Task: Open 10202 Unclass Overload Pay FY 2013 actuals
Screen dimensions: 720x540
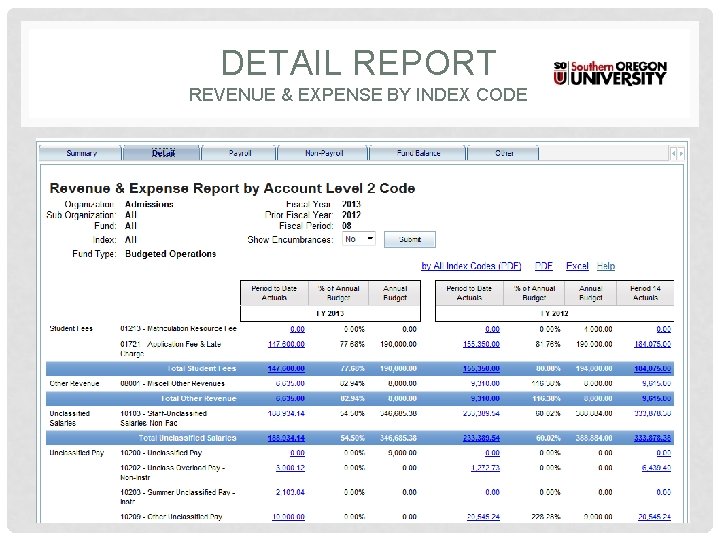Action: click(290, 468)
